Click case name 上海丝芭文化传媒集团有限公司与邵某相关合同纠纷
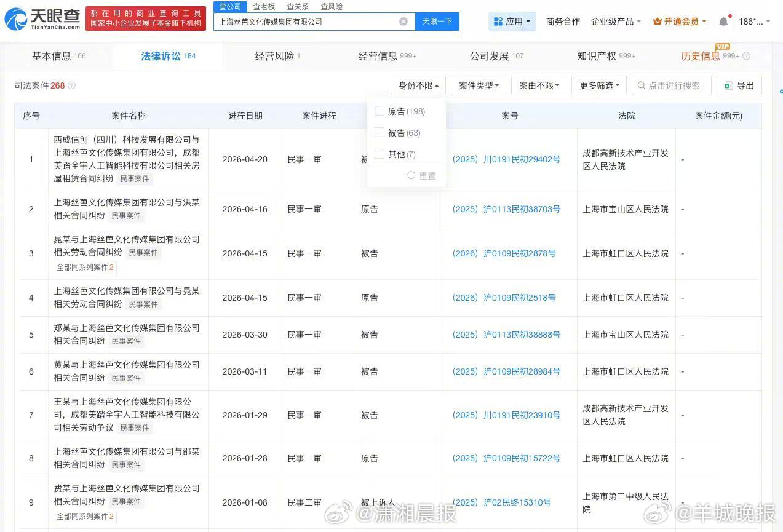The image size is (783, 532). (127, 458)
